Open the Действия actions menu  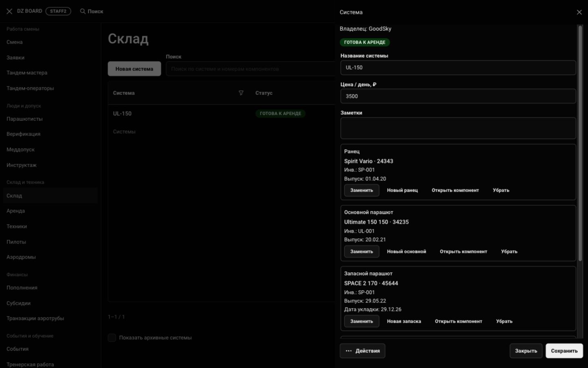[x=363, y=351]
